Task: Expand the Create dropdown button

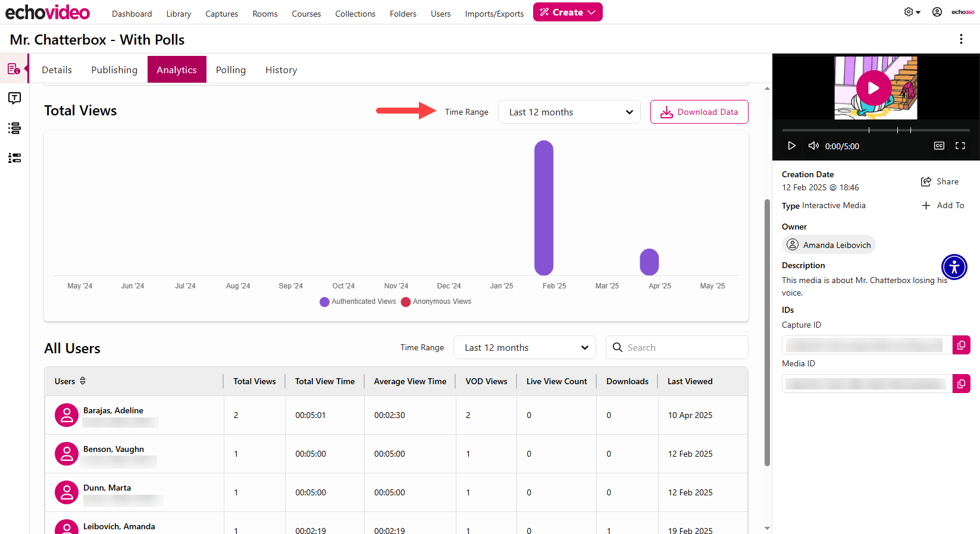Action: (568, 12)
